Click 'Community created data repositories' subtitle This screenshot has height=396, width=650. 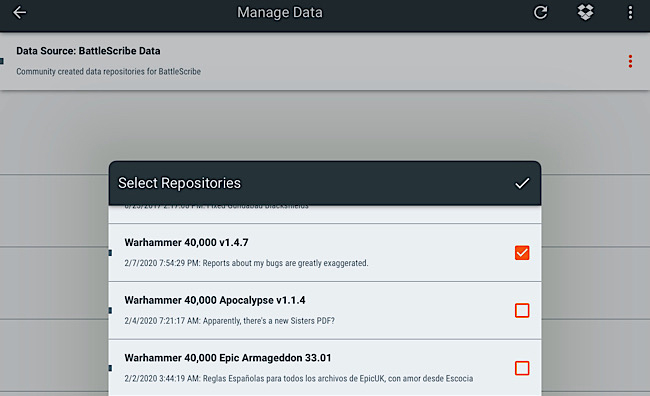pyautogui.click(x=109, y=71)
